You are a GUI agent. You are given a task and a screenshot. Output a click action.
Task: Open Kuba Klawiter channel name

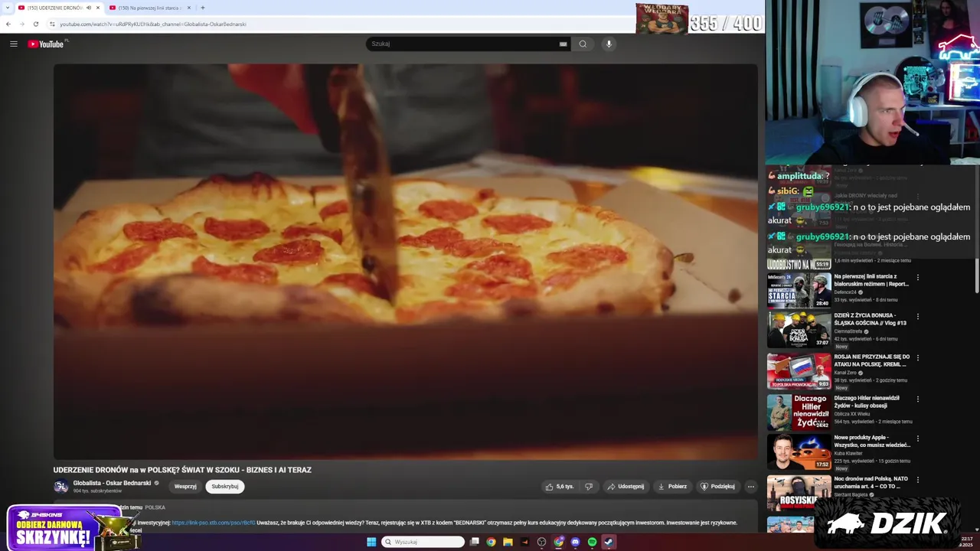(x=849, y=453)
